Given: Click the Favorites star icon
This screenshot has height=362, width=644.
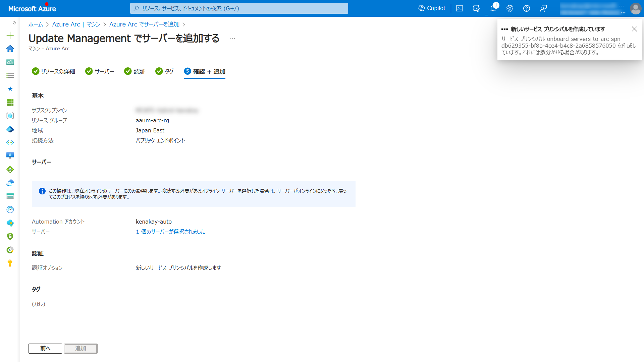Looking at the screenshot, I should tap(10, 89).
